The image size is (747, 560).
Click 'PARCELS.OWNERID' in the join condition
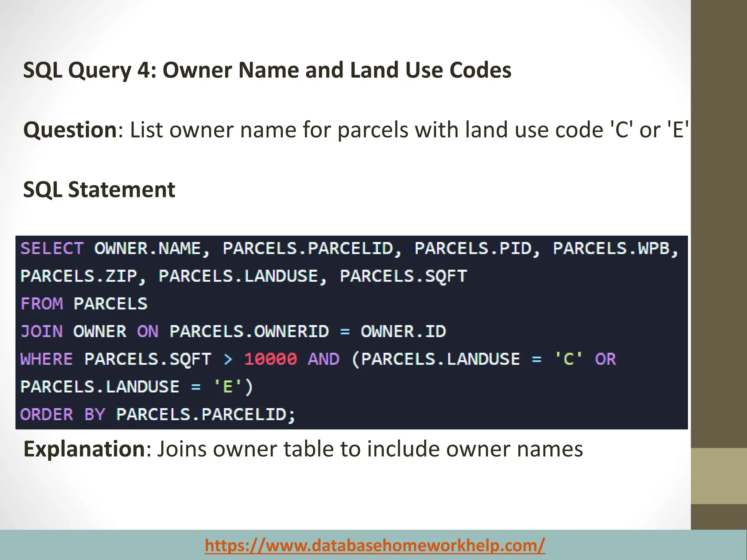[249, 331]
